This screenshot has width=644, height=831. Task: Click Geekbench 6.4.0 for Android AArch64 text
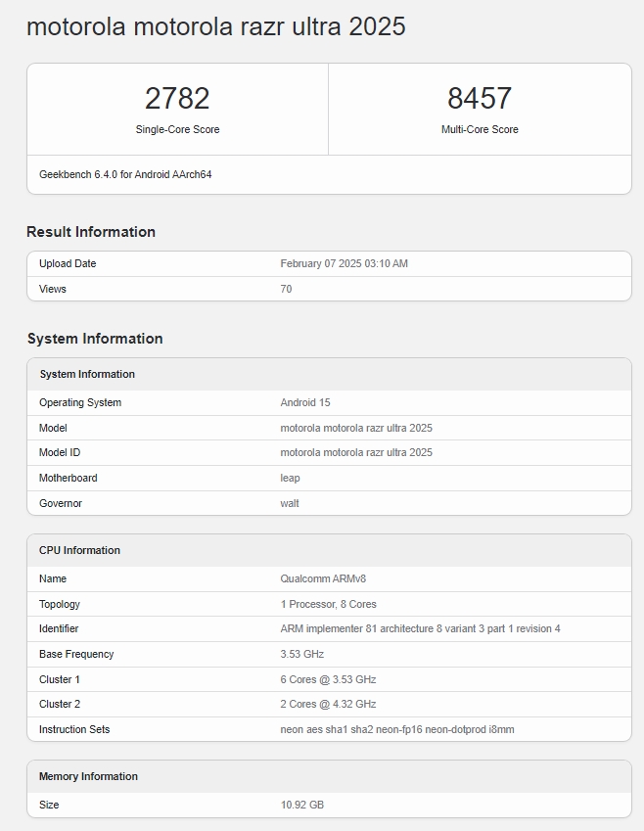125,174
